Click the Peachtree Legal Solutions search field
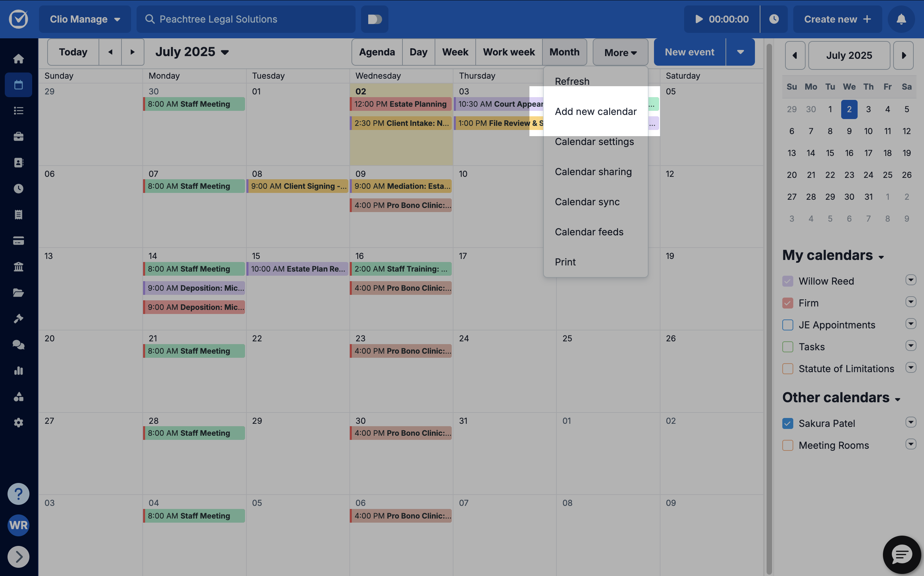 pos(246,19)
